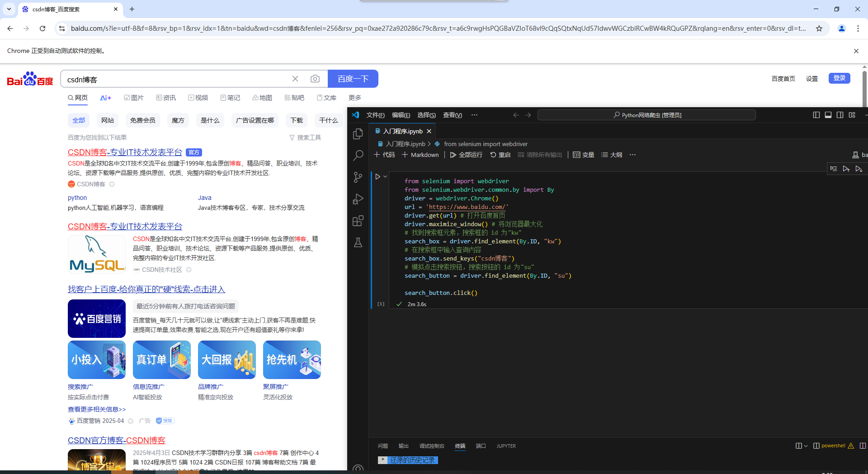Click VS Code command center search box
868x474 pixels.
coord(646,115)
